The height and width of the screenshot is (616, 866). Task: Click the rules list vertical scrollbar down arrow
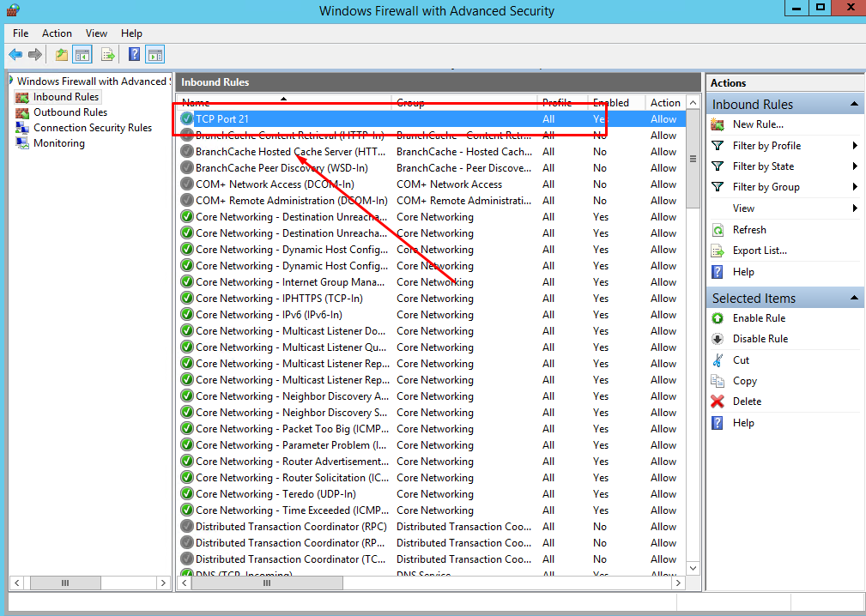(693, 567)
